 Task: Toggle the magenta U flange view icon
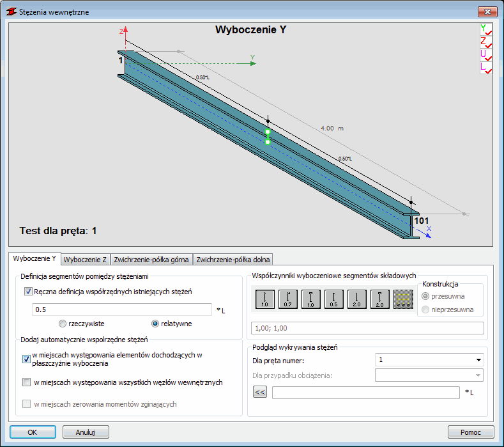click(486, 55)
